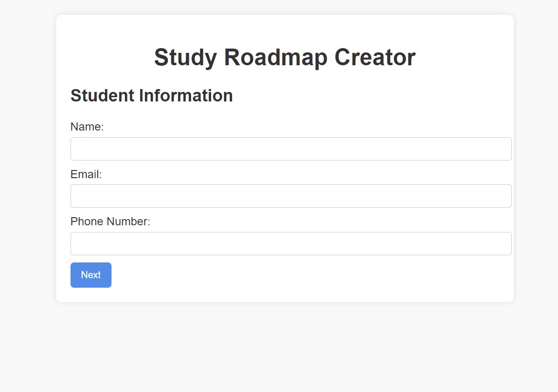Click the 'Email:' label
The width and height of the screenshot is (558, 392).
click(86, 174)
